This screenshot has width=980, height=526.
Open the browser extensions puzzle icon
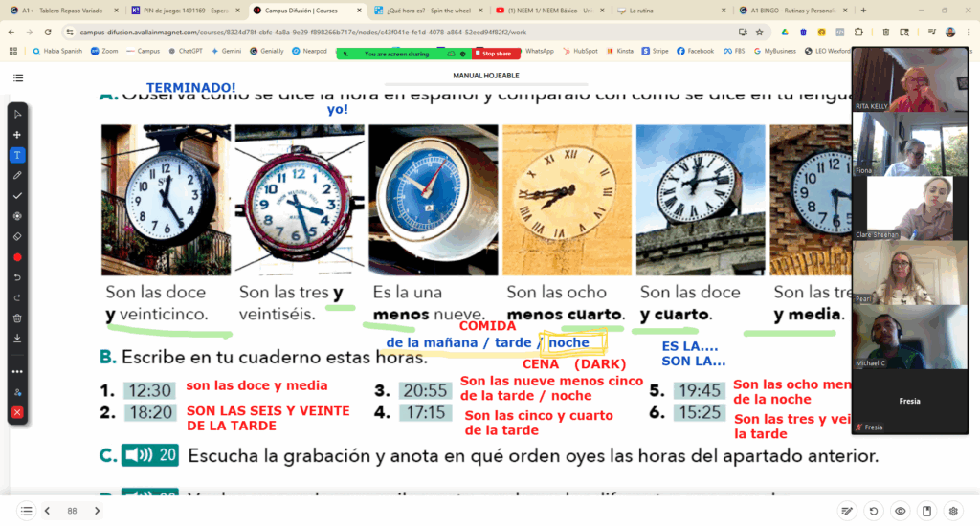point(858,32)
